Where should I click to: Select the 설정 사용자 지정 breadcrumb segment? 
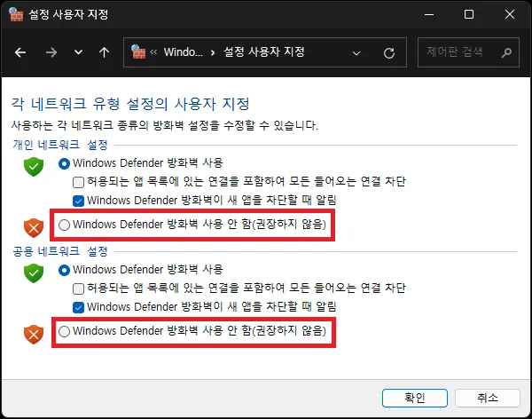pos(263,52)
